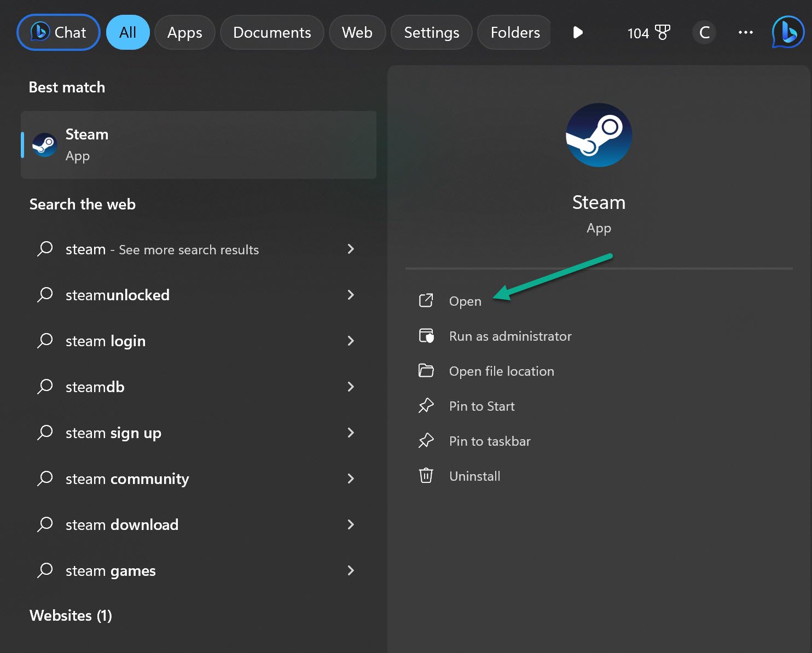Click the Websites (1) heading
The width and height of the screenshot is (812, 653).
coord(71,616)
